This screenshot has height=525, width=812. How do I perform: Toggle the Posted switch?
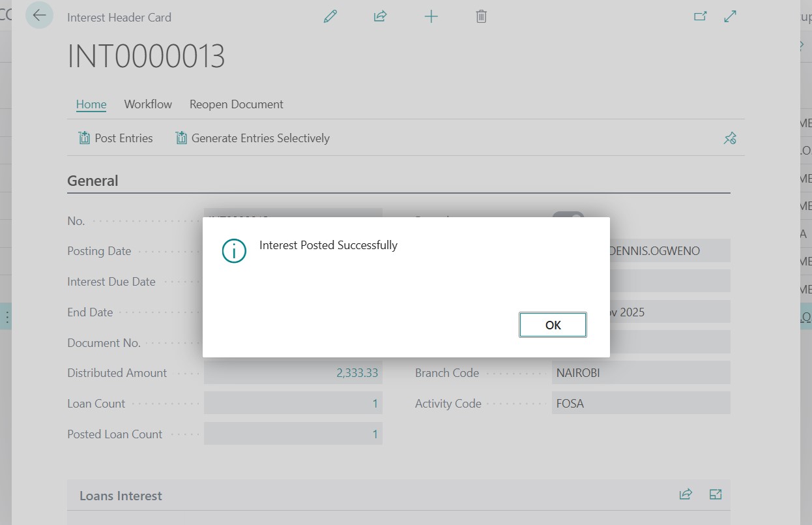click(x=568, y=215)
